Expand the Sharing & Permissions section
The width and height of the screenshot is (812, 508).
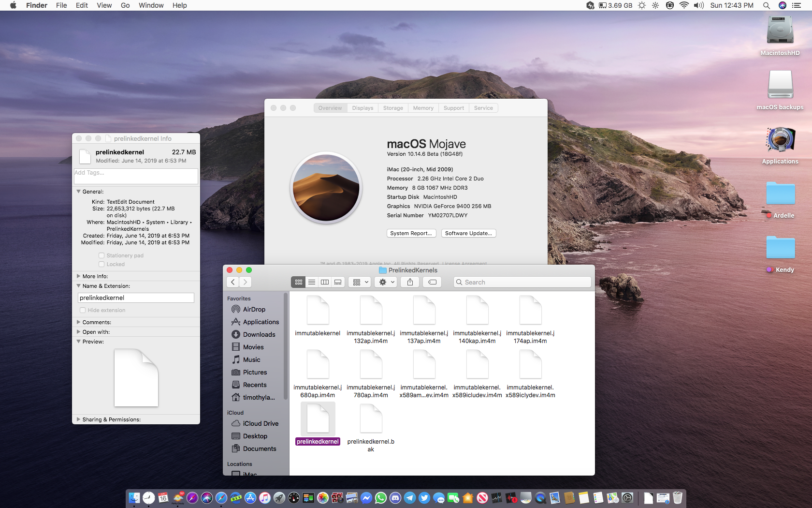click(x=78, y=419)
